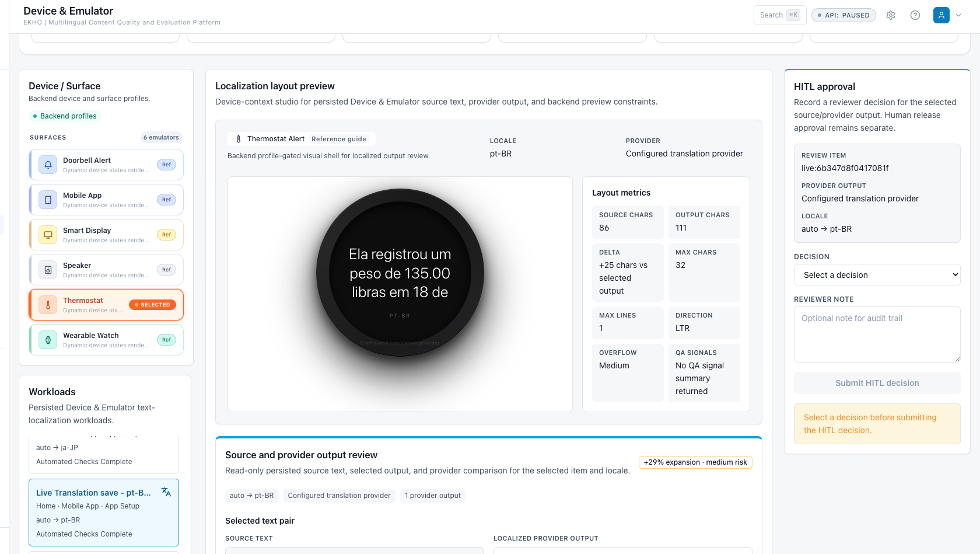Click the Wearable Watch icon
The height and width of the screenshot is (554, 980).
[48, 340]
